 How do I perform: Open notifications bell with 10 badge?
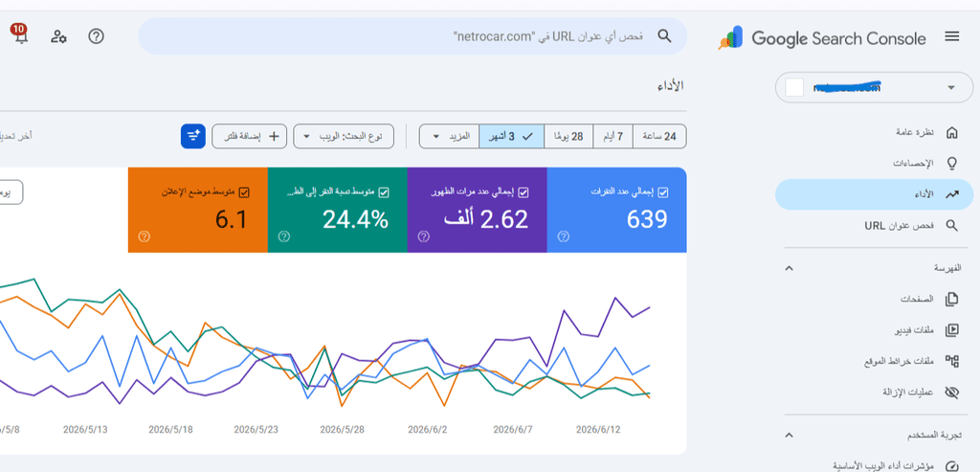[20, 35]
